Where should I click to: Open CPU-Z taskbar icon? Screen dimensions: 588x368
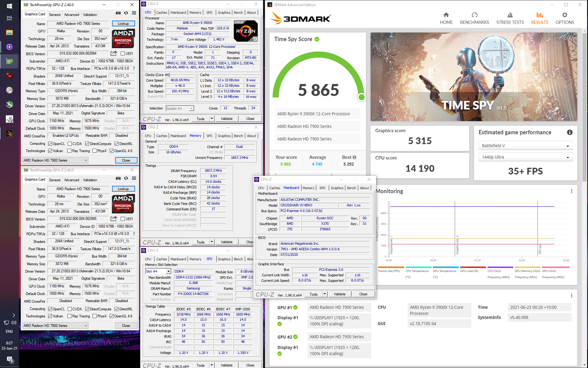click(x=9, y=47)
